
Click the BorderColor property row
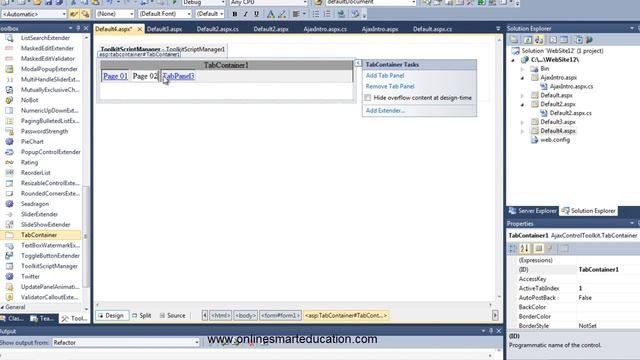point(573,316)
